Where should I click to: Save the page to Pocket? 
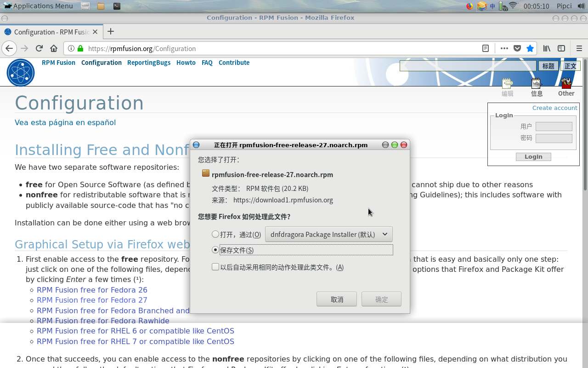517,48
